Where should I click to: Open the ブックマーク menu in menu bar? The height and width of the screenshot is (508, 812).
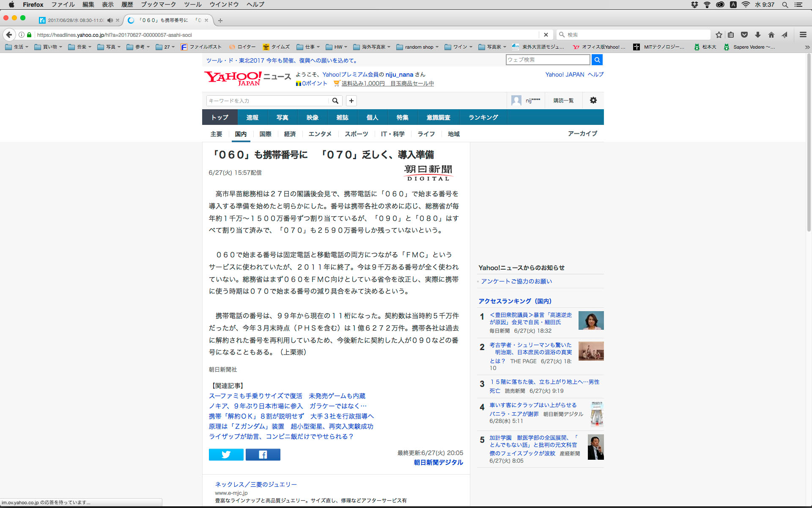(x=158, y=5)
